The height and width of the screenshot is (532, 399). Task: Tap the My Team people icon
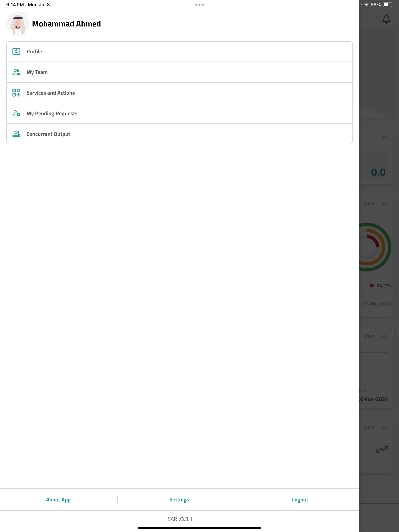pos(16,72)
